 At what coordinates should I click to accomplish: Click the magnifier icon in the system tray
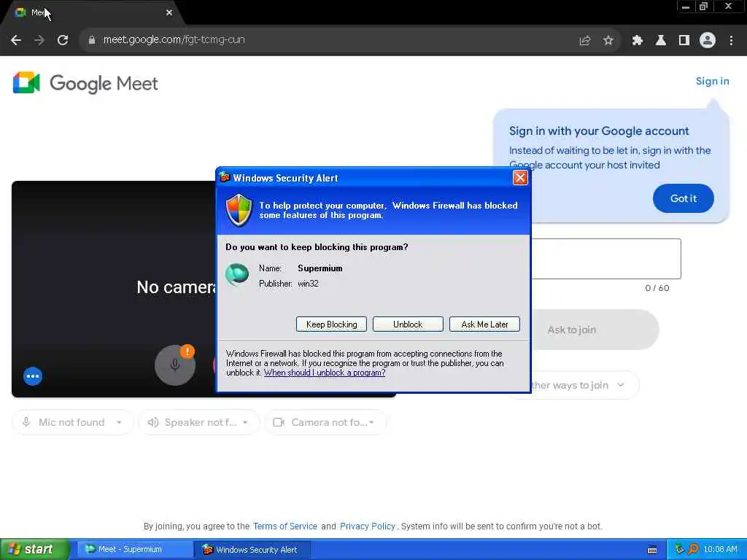pos(693,550)
